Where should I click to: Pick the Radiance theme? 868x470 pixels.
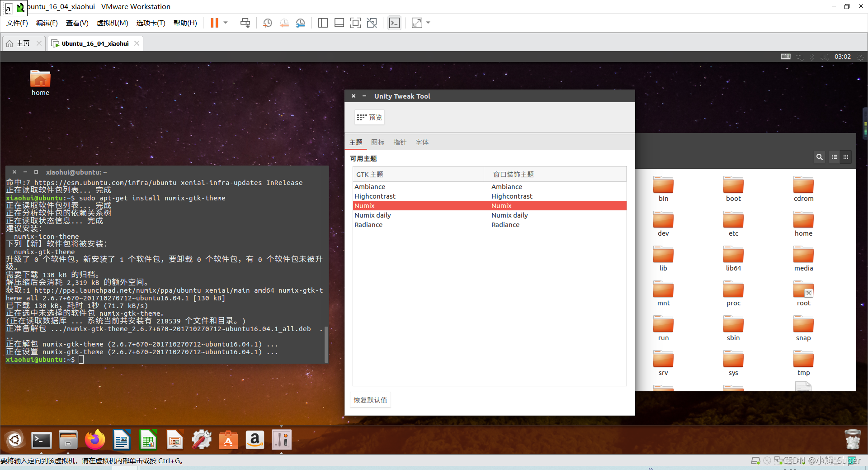coord(490,225)
